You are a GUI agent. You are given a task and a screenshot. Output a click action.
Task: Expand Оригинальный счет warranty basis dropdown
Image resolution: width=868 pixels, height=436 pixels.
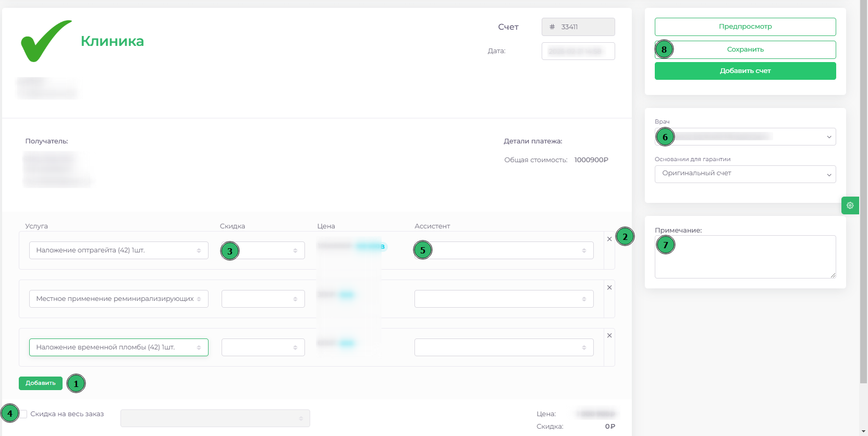745,174
